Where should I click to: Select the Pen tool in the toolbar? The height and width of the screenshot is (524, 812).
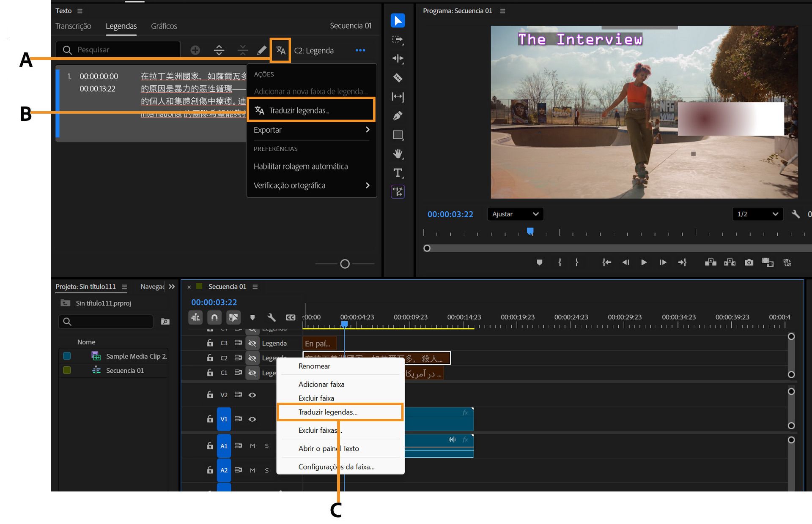(398, 115)
